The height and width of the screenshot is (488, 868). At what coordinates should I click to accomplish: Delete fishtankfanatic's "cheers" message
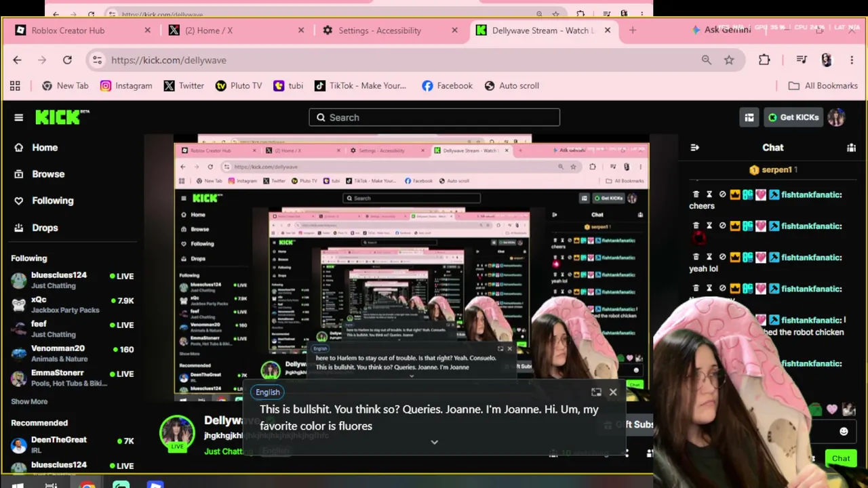[696, 195]
